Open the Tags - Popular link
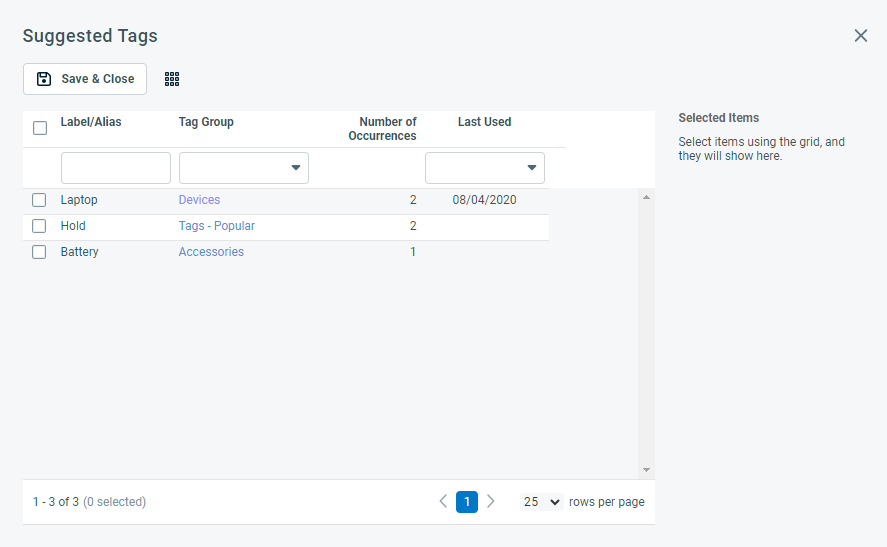Image resolution: width=887 pixels, height=547 pixels. pos(216,226)
